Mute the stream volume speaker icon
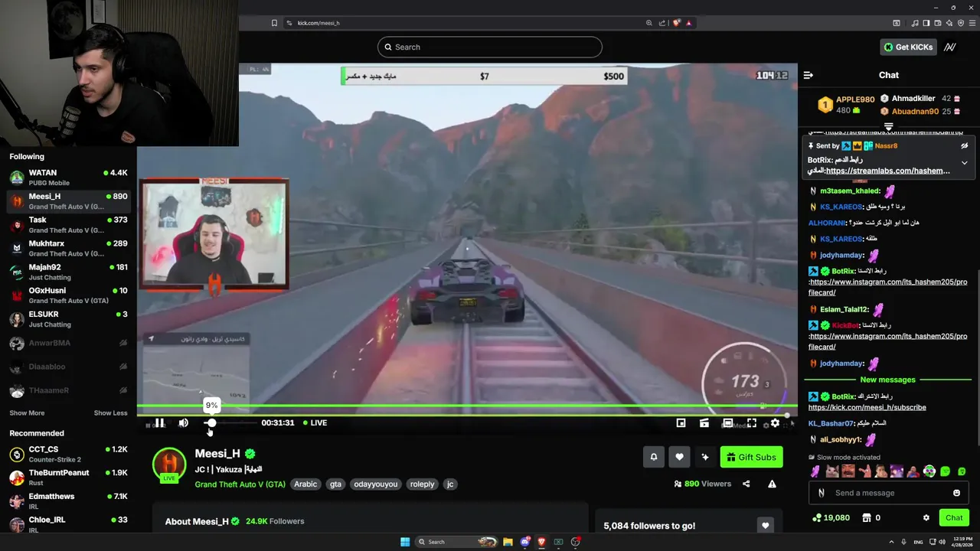The image size is (980, 551). pos(184,423)
